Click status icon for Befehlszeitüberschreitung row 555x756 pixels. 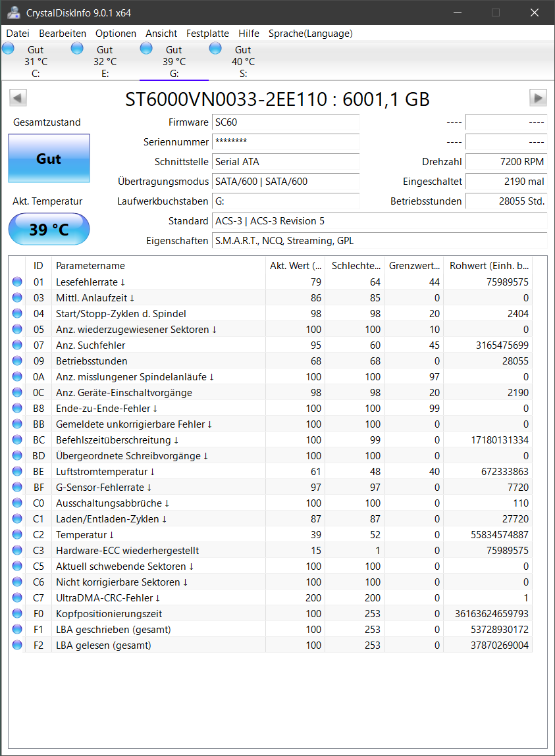coord(17,440)
